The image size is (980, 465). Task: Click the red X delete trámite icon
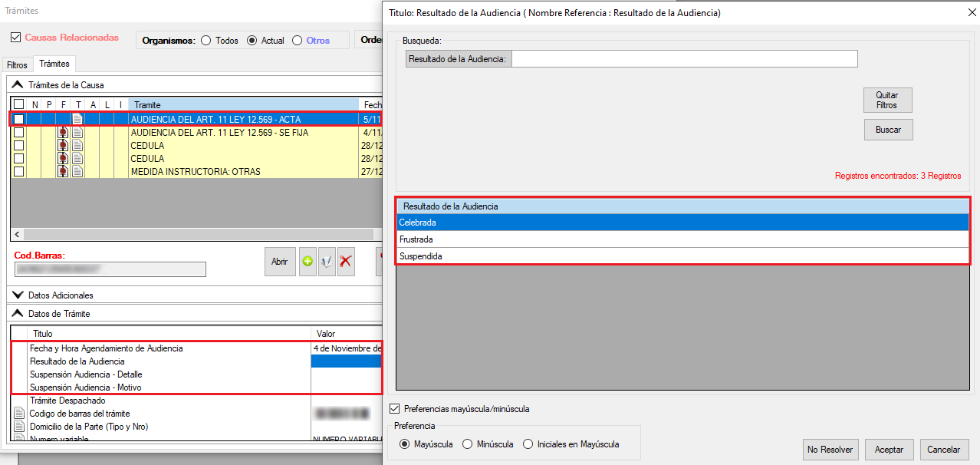click(x=346, y=262)
